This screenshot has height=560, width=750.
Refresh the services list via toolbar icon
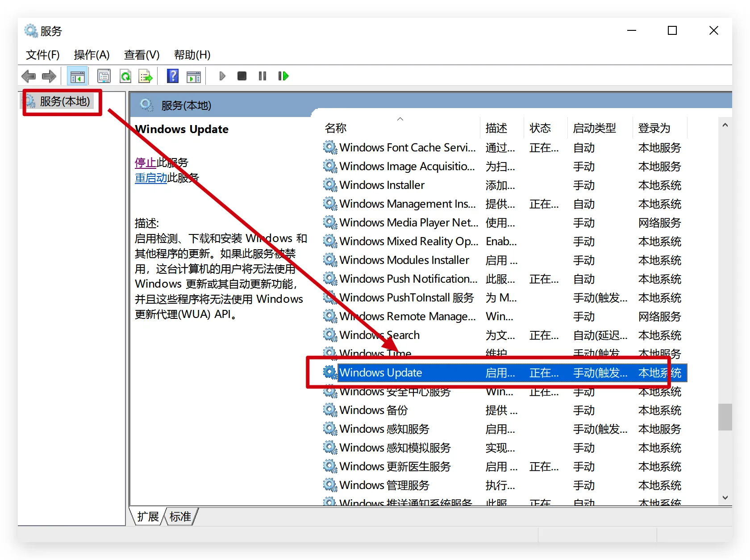click(125, 76)
